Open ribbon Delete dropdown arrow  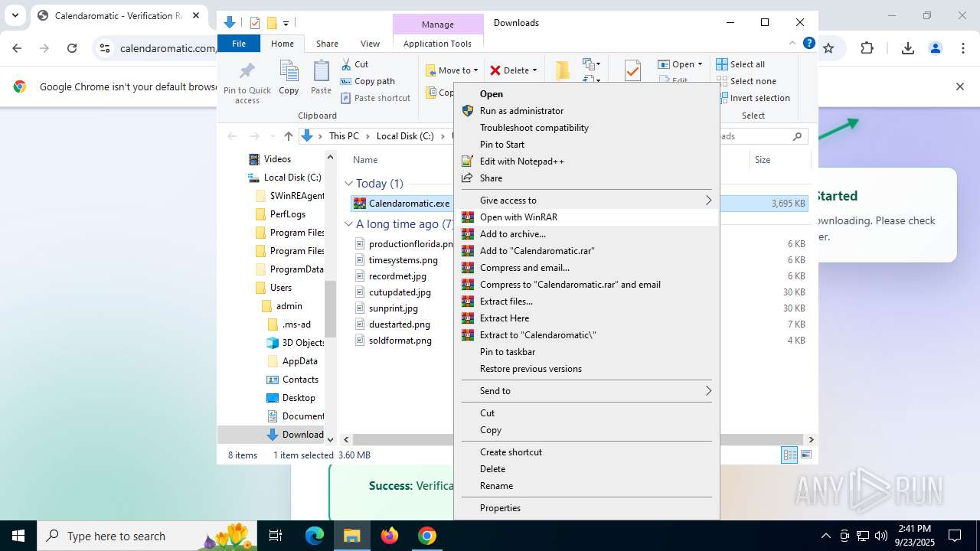click(x=534, y=70)
